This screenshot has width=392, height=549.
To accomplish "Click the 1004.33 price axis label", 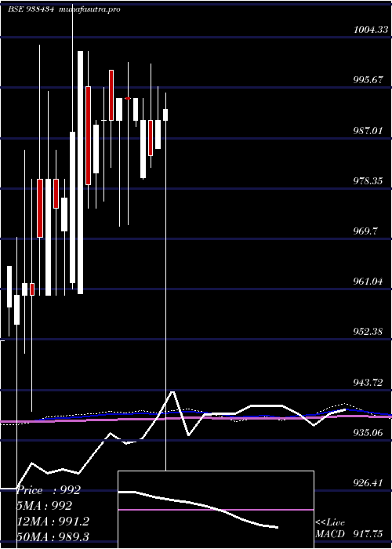I will [371, 30].
